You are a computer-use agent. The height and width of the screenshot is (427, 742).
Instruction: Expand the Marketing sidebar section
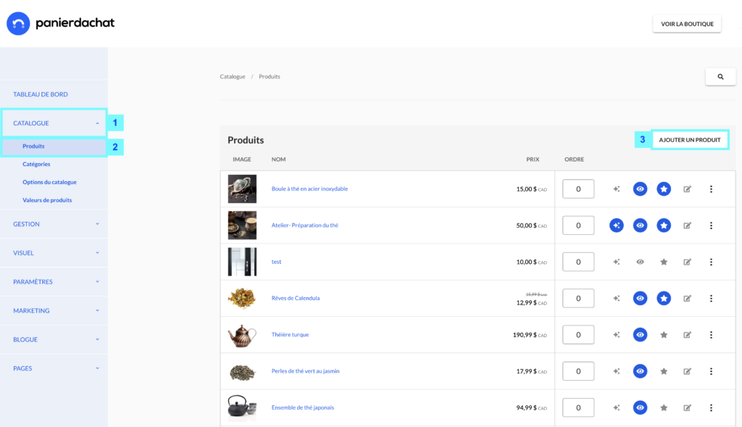(54, 311)
